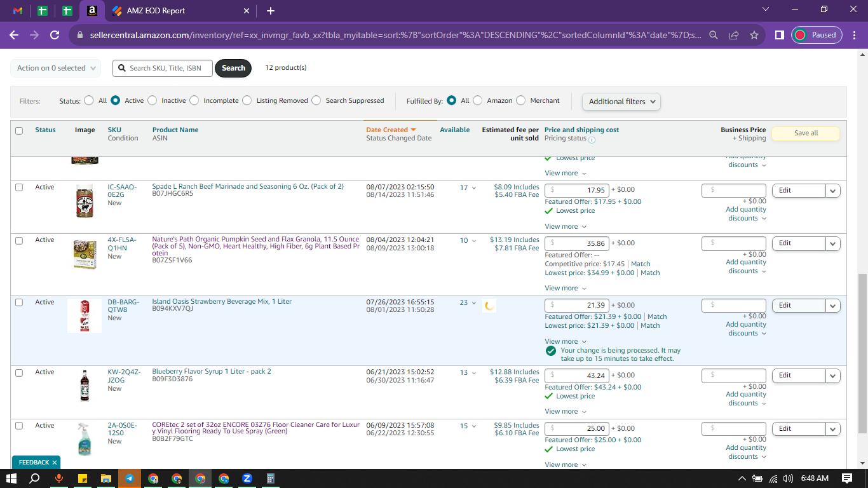Open the browser side panel

point(779,35)
